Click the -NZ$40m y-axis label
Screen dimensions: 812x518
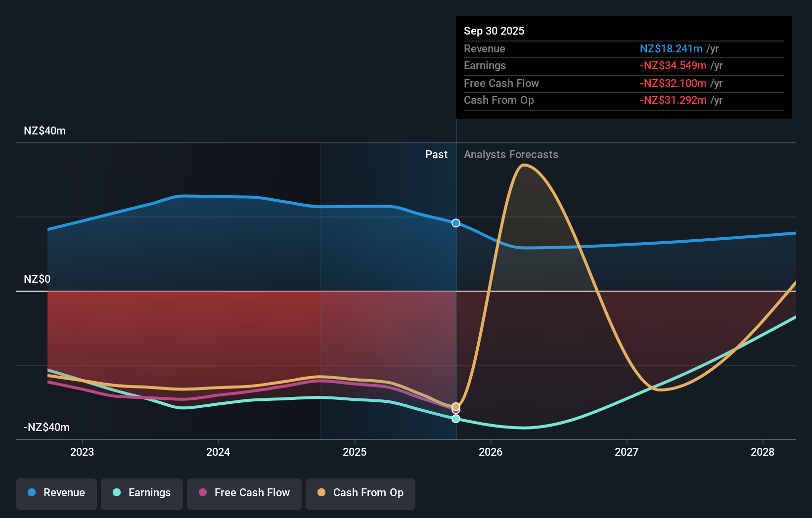click(x=46, y=428)
